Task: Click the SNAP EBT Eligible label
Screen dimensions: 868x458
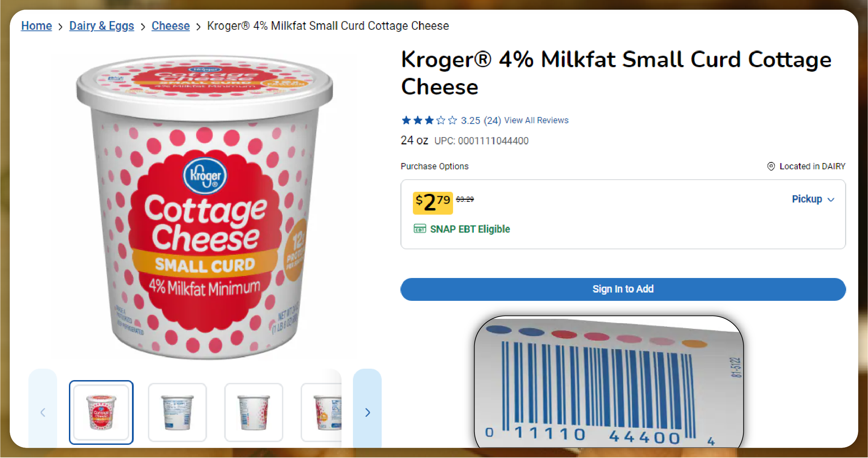Action: [470, 229]
